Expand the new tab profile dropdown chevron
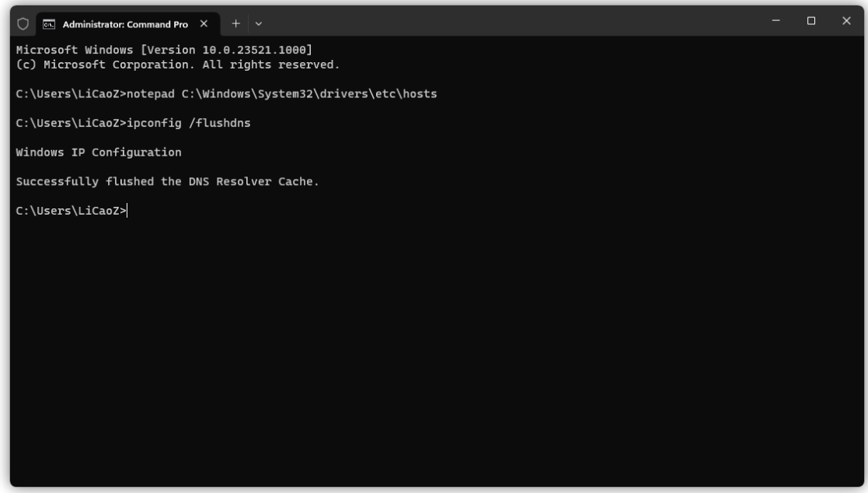 tap(259, 23)
